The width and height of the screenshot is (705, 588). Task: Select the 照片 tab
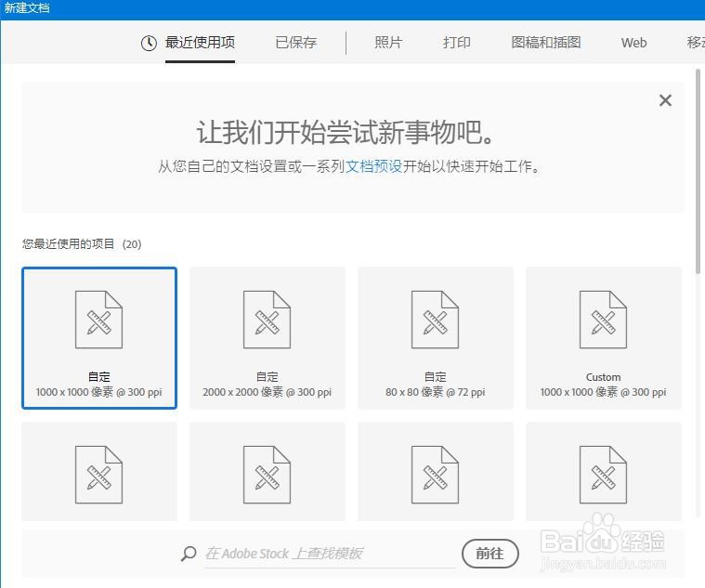[x=388, y=43]
